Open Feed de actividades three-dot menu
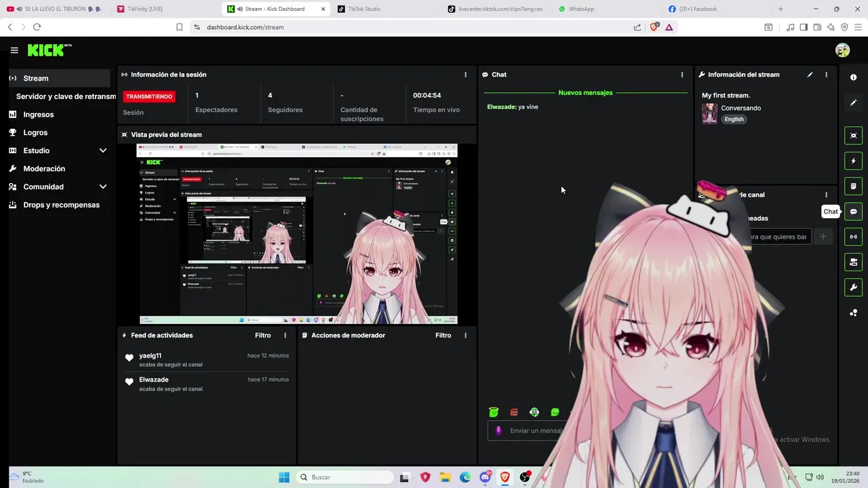Image resolution: width=868 pixels, height=488 pixels. pos(285,335)
